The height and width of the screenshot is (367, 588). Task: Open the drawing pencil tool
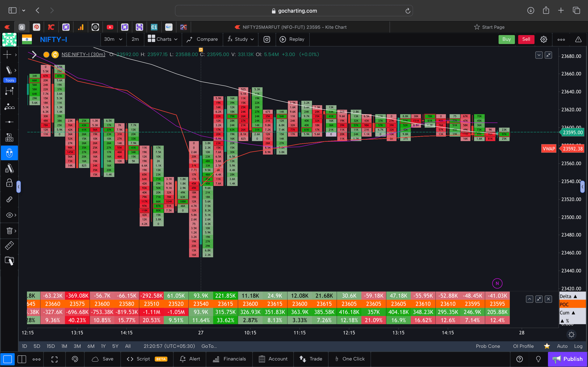coord(9,70)
